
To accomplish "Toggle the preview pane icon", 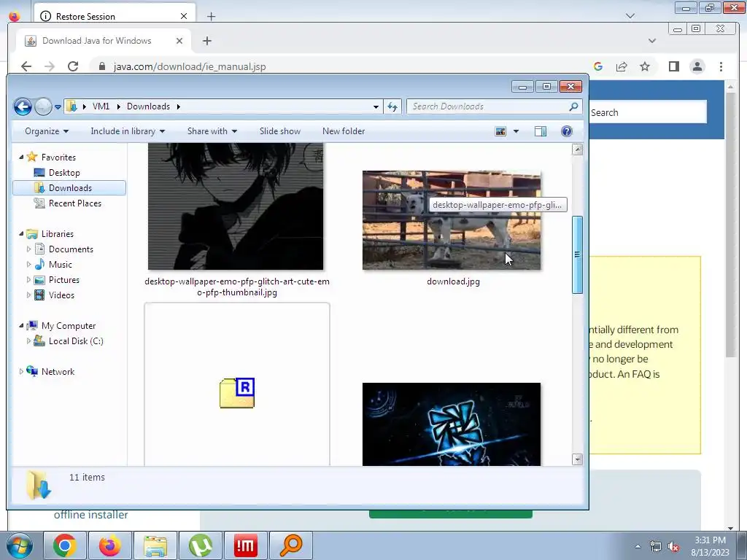I will (541, 131).
